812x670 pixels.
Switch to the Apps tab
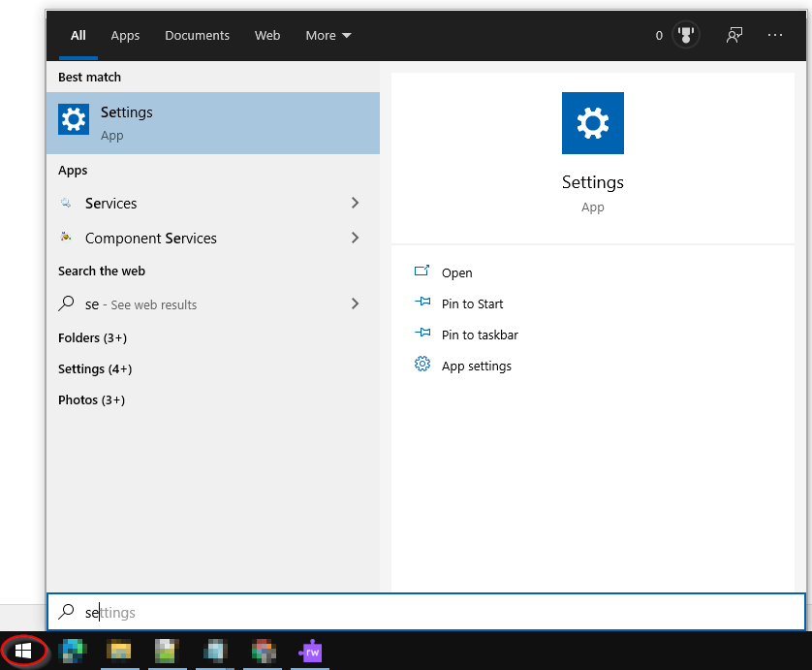[125, 35]
